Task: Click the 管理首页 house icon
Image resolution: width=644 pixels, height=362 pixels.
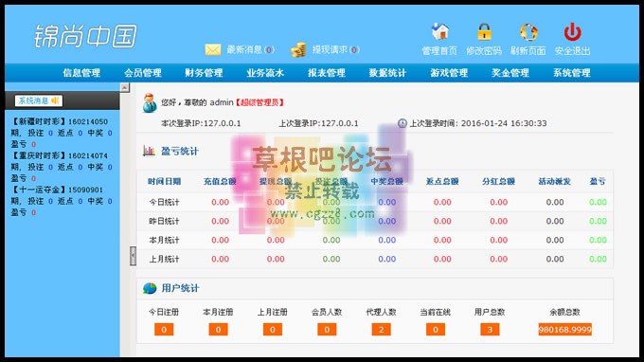Action: [439, 31]
